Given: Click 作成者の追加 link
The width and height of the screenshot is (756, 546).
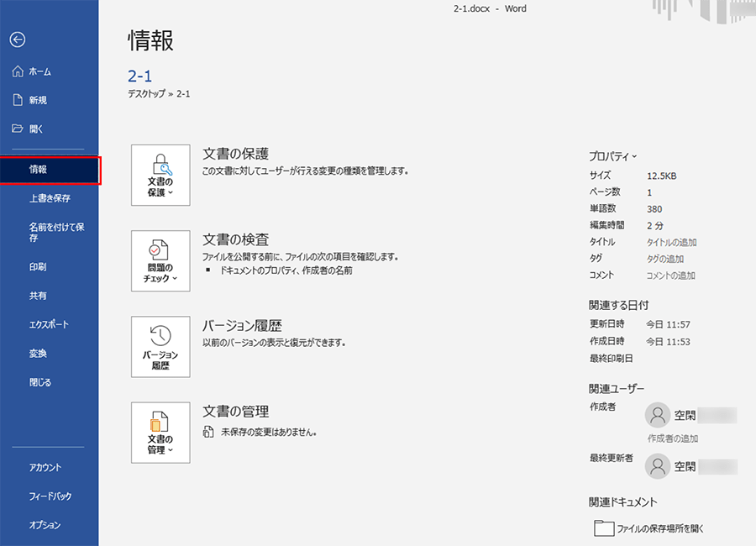Looking at the screenshot, I should point(672,438).
